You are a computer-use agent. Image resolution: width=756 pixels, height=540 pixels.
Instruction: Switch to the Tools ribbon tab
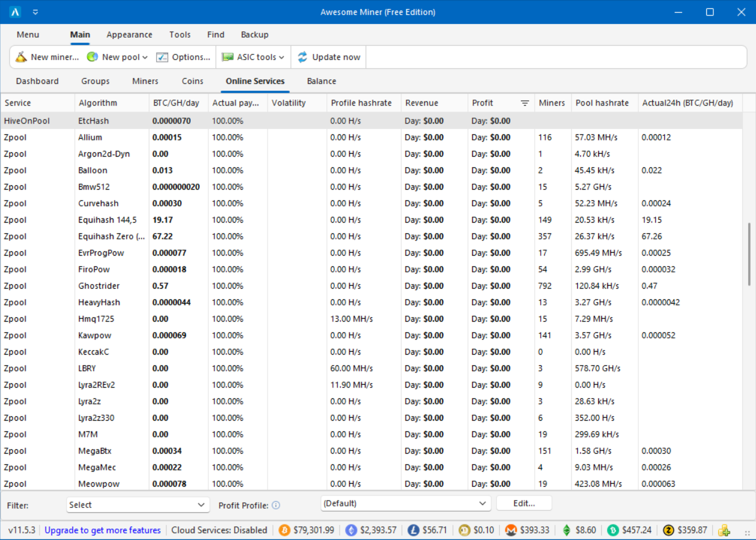(180, 35)
